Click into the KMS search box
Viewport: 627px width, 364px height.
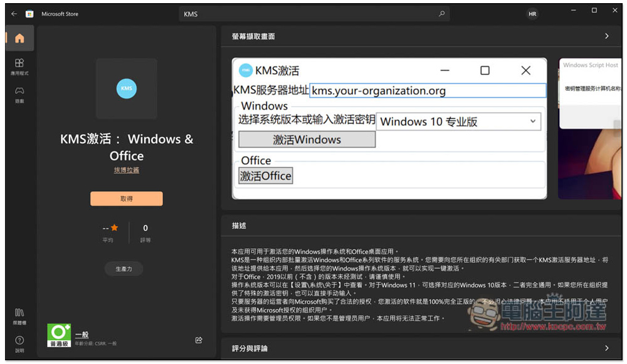click(314, 14)
